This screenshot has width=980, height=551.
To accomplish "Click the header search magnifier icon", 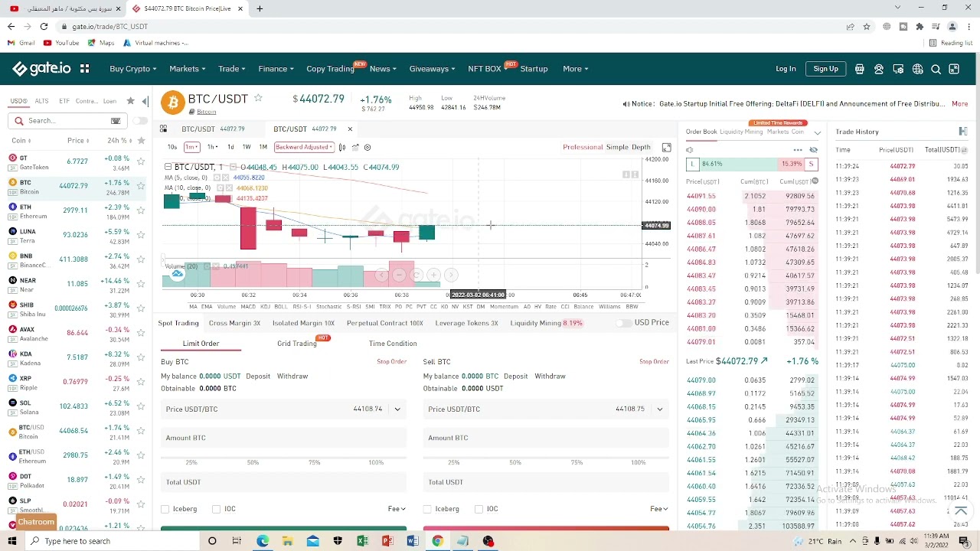I will [936, 69].
